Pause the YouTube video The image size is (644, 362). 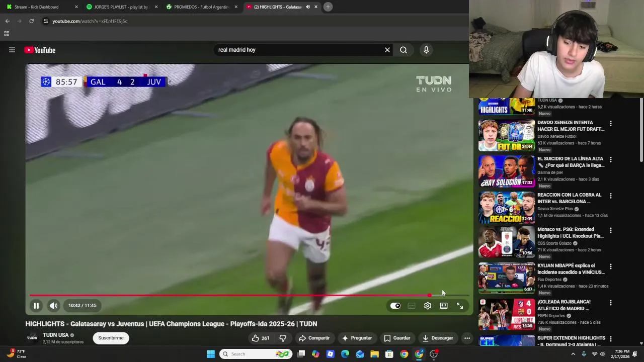coord(36,306)
